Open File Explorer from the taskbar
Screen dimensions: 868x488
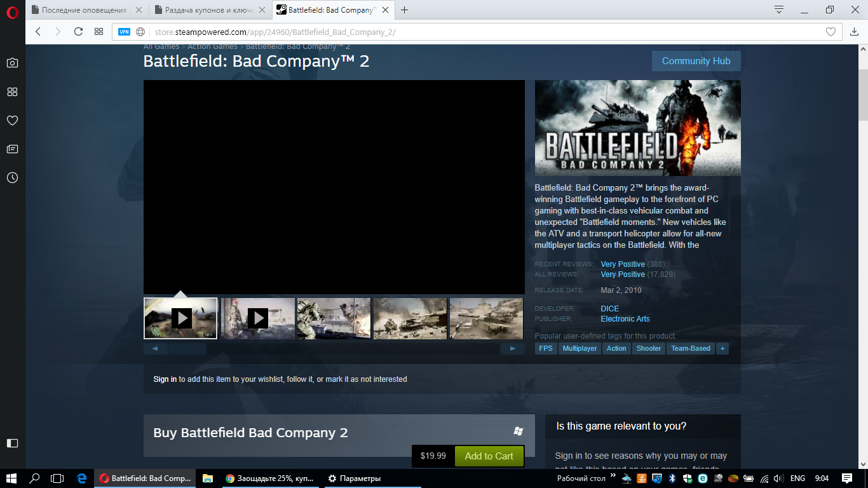click(x=207, y=478)
